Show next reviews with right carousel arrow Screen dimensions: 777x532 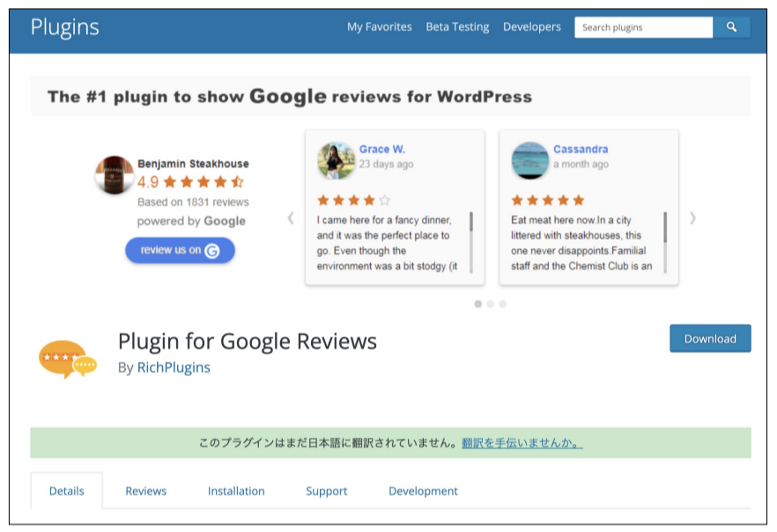[x=692, y=218]
